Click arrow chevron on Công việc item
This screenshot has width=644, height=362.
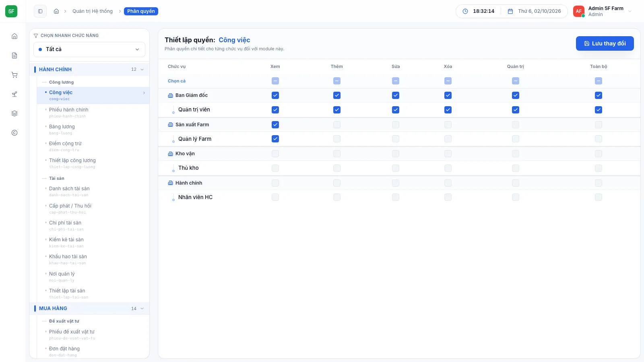coord(144,93)
